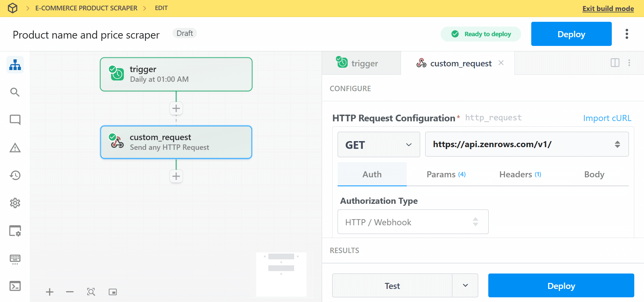
Task: Add step below custom_request node
Action: (x=176, y=176)
